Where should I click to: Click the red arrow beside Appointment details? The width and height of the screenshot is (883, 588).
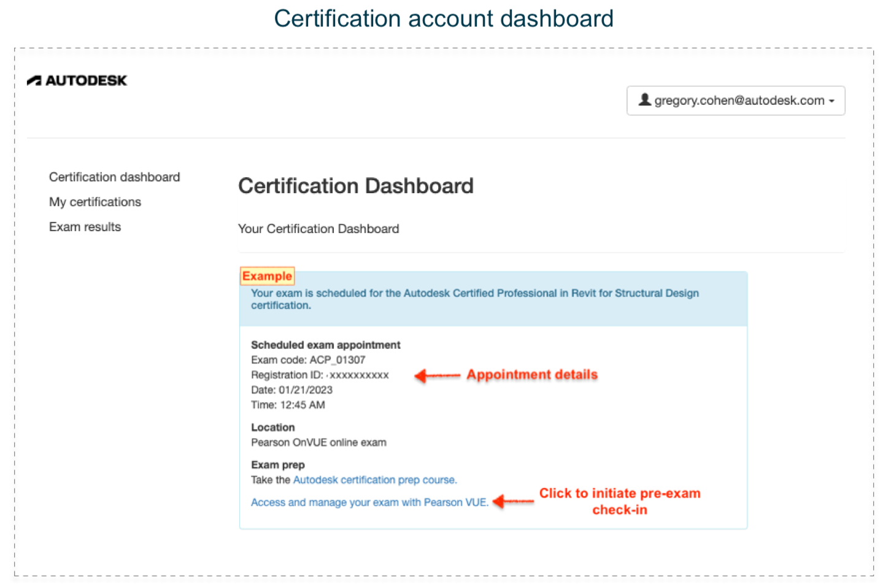coord(437,375)
